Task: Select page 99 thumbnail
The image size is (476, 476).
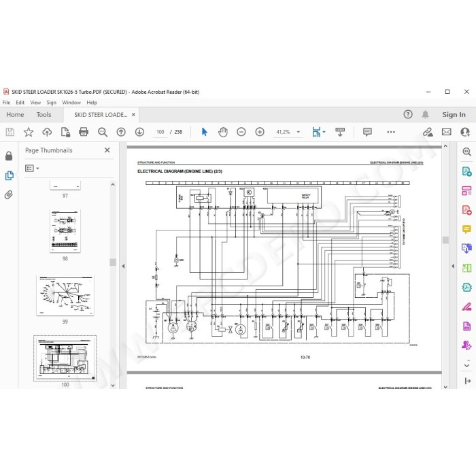Action: [65, 296]
